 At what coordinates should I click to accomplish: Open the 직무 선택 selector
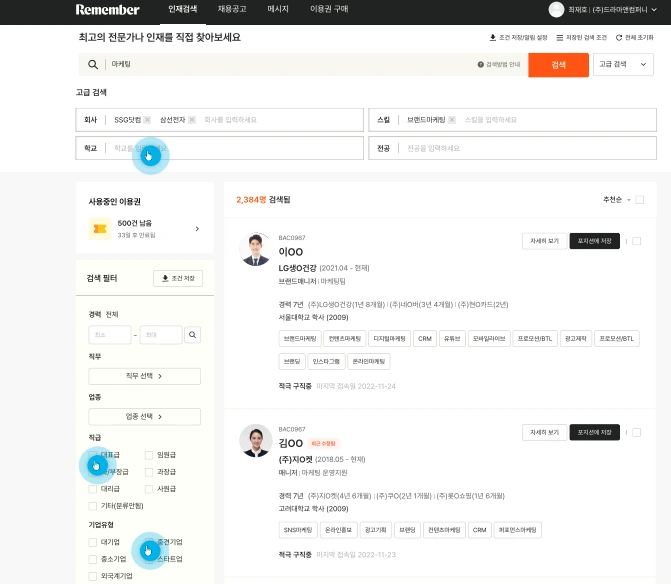pos(145,376)
